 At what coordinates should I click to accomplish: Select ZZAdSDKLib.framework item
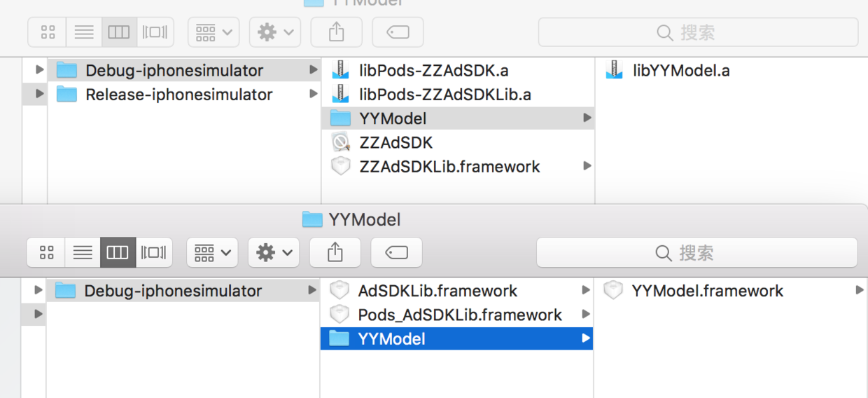click(x=449, y=167)
